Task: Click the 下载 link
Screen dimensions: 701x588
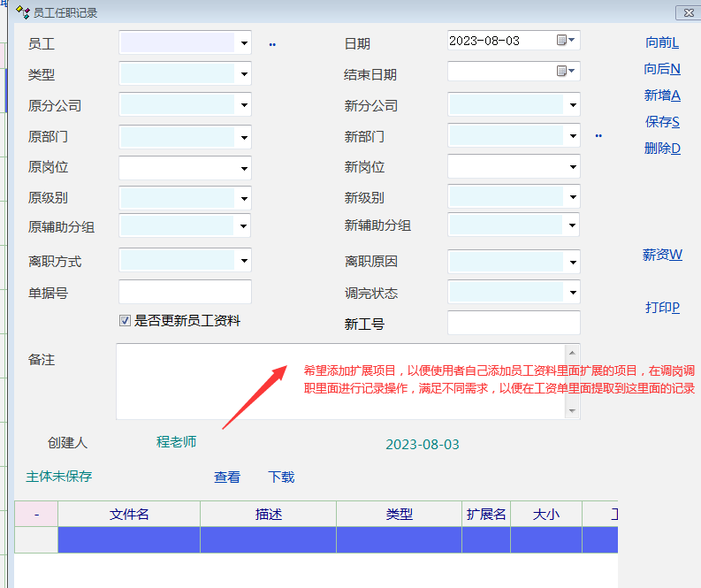Action: coord(281,477)
